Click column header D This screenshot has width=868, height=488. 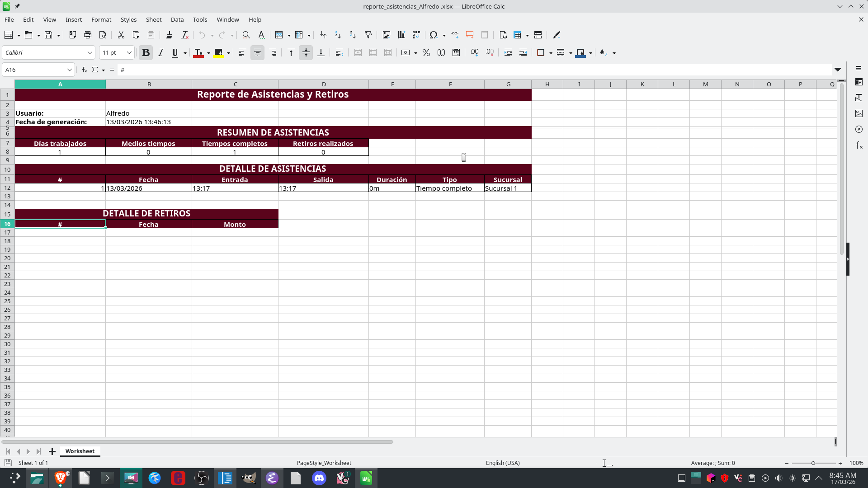tap(323, 84)
